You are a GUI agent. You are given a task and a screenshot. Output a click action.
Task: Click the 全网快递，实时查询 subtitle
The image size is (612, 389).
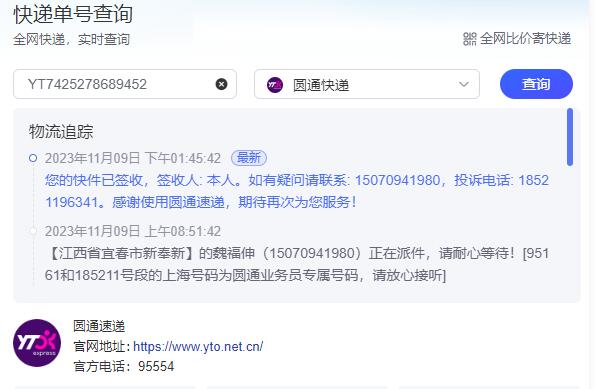coord(71,39)
